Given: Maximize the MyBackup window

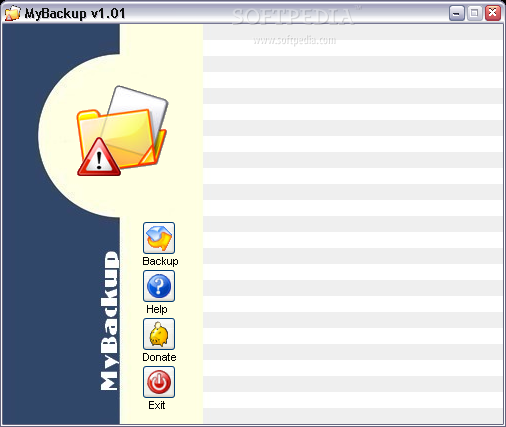Looking at the screenshot, I should pos(475,13).
